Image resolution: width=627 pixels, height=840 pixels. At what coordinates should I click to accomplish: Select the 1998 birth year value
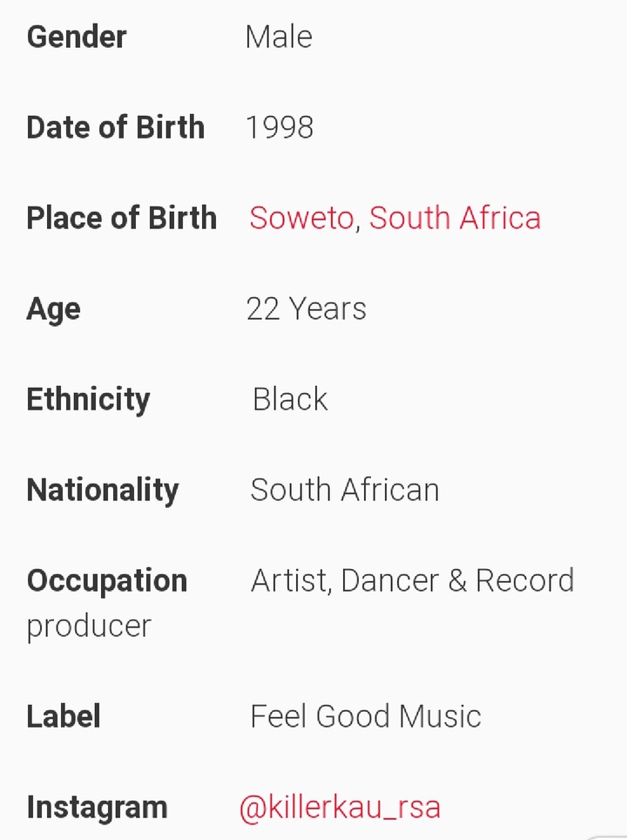(x=280, y=127)
